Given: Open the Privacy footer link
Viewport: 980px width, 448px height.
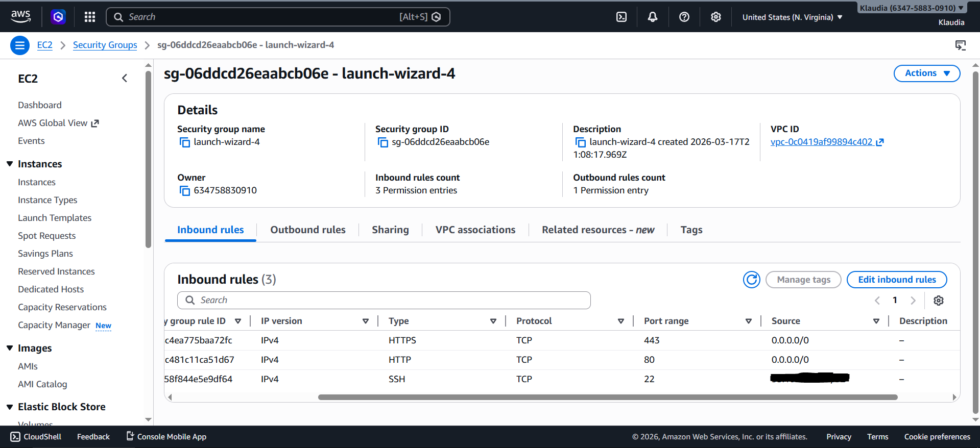Looking at the screenshot, I should [839, 437].
